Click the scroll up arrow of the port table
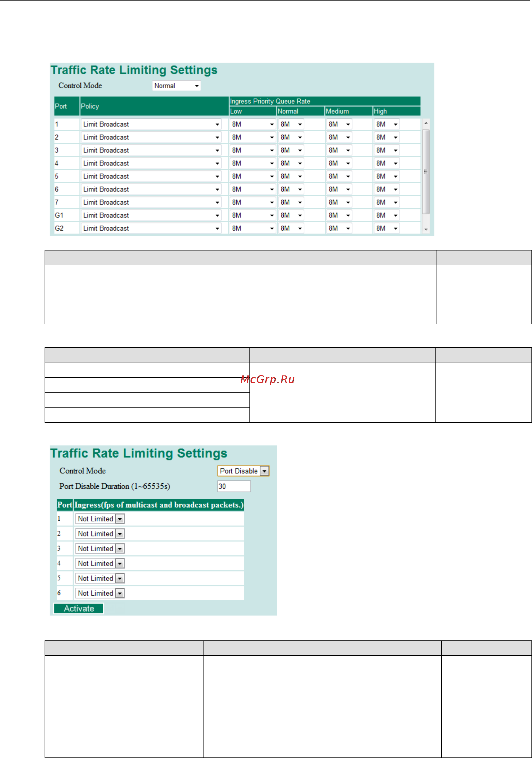Screen dimensions: 532x758 426,124
